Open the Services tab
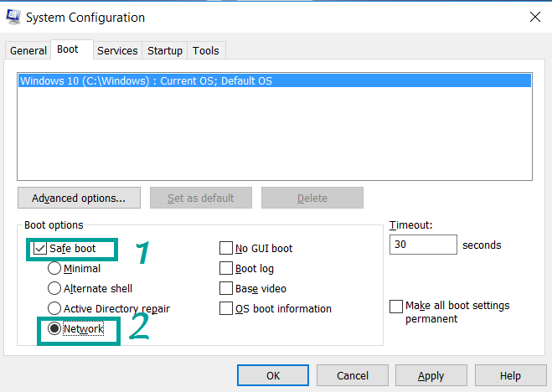The height and width of the screenshot is (392, 552). click(x=117, y=51)
